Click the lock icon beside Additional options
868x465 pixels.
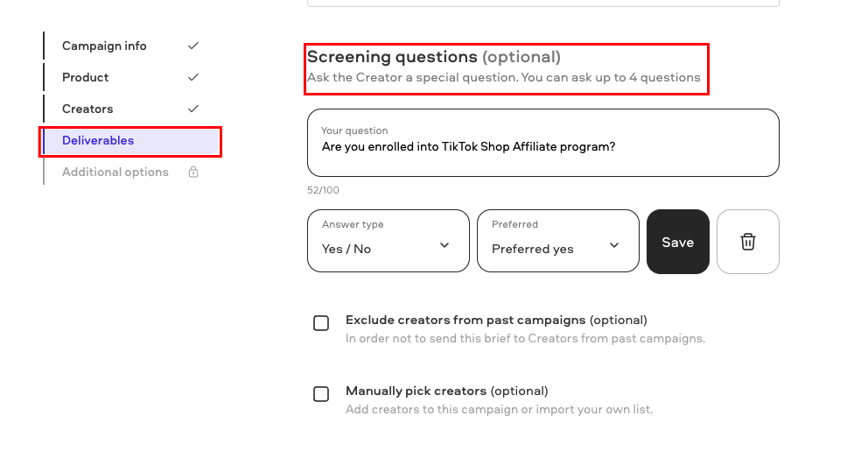click(193, 172)
